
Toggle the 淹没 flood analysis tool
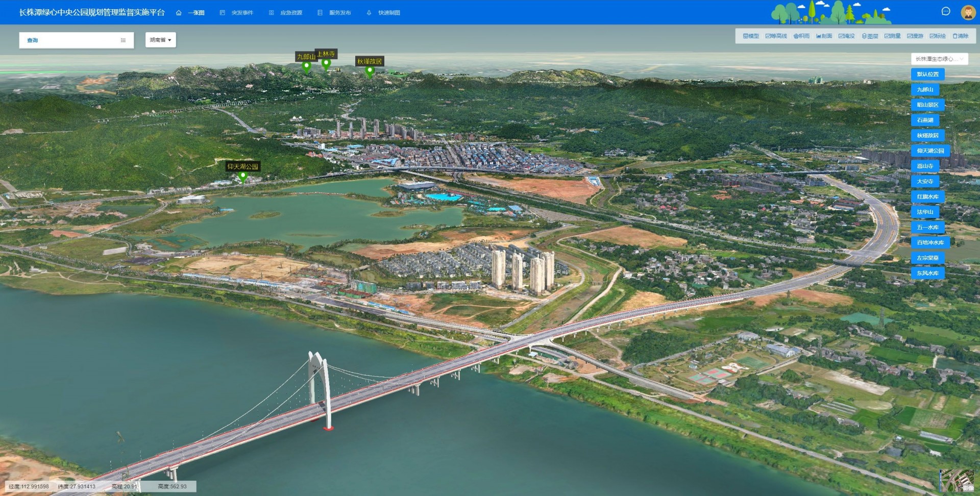click(846, 36)
